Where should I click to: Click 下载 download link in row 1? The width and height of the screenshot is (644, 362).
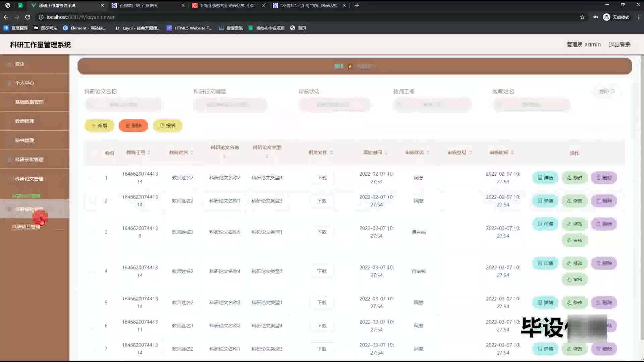click(322, 178)
